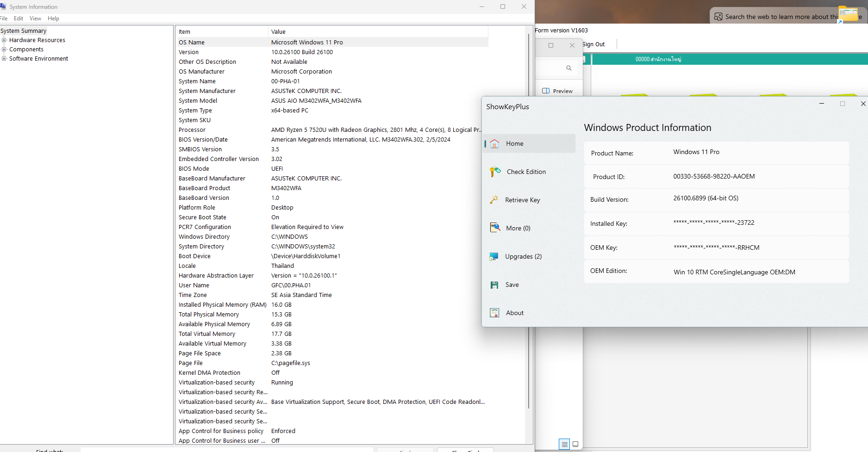Click the magnifier search icon in File Explorer
The image size is (868, 452).
[569, 68]
